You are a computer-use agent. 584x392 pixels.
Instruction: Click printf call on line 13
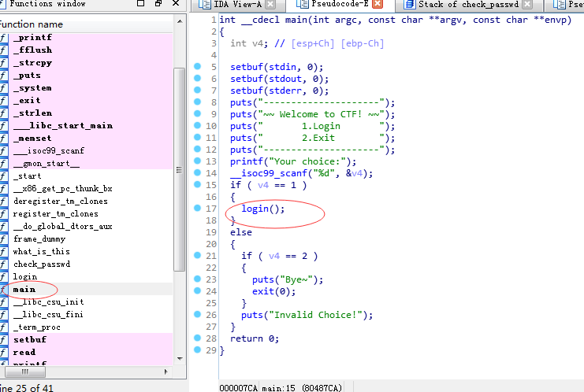pyautogui.click(x=293, y=161)
